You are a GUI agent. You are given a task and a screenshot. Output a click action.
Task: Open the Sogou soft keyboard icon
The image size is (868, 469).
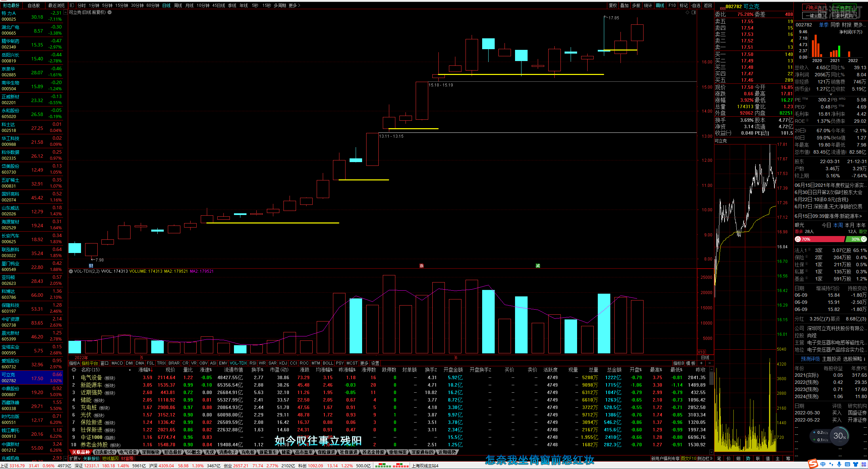click(847, 464)
